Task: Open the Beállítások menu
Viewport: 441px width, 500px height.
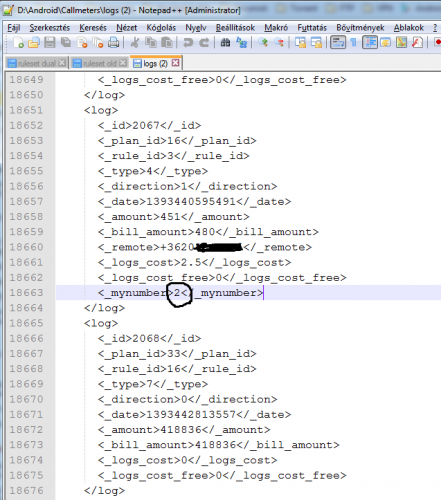Action: 235,28
